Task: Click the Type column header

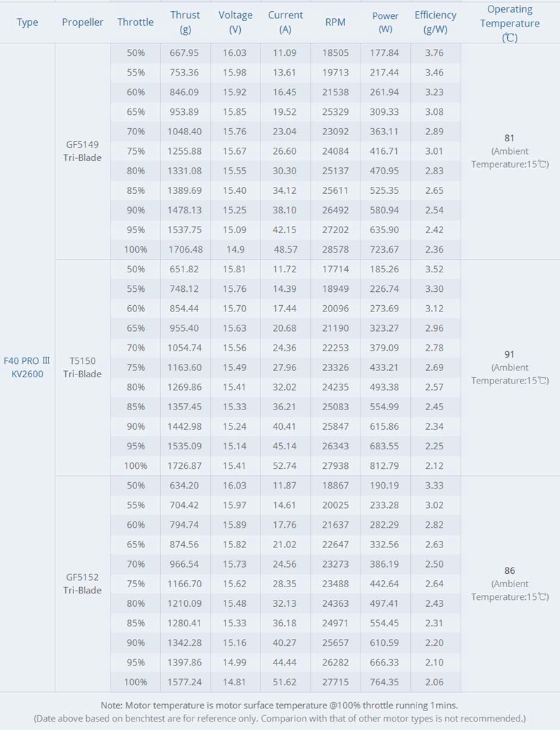Action: pos(27,22)
